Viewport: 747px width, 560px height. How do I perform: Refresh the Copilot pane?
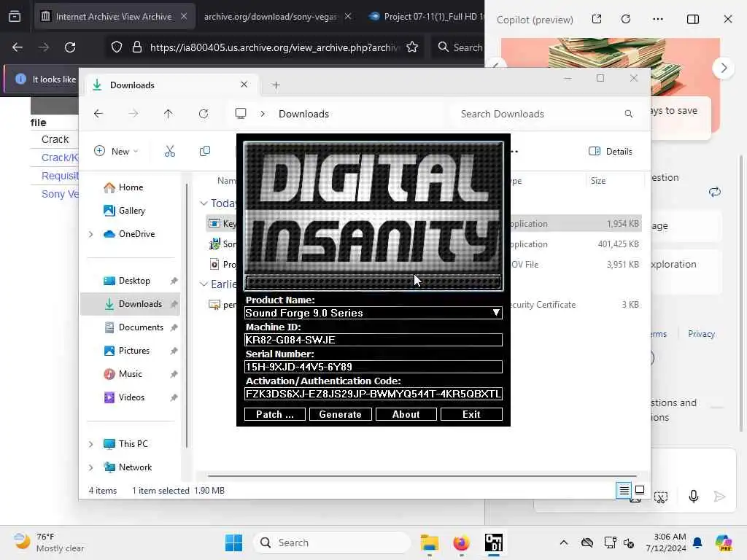626,19
